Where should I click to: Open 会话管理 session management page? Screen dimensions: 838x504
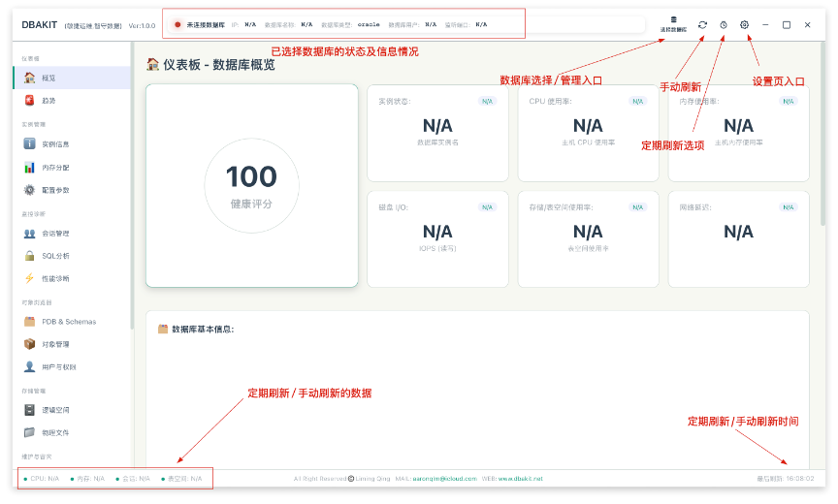click(72, 234)
